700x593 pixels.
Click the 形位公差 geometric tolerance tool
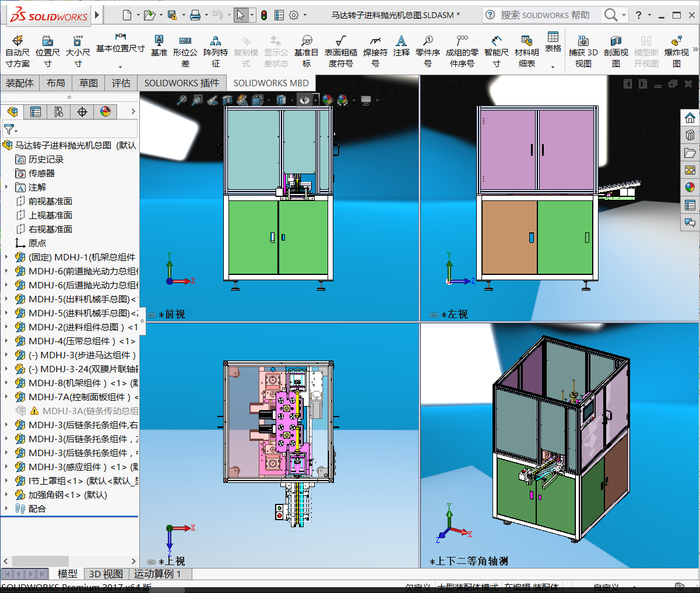tap(185, 51)
